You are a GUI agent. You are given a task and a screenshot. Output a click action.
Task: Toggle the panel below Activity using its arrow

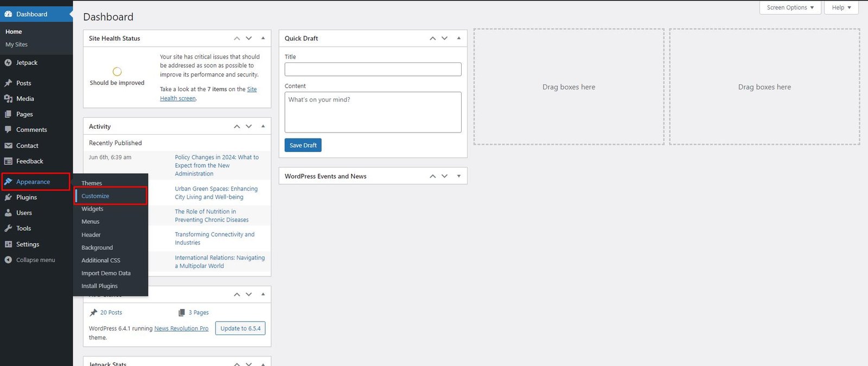click(x=263, y=294)
